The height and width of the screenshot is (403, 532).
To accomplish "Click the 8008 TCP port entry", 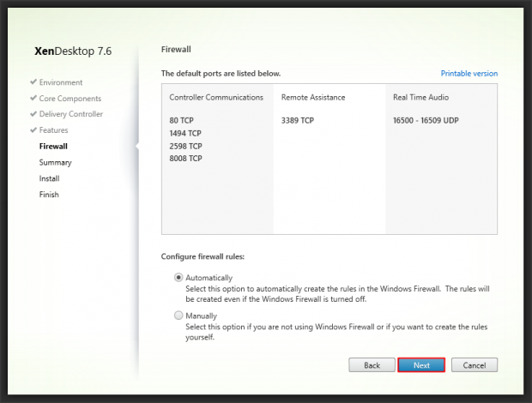I will pyautogui.click(x=185, y=159).
